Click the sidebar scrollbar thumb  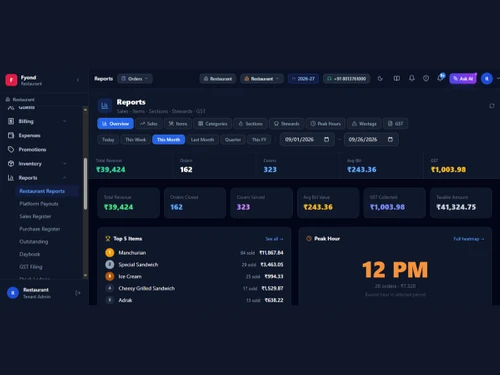[x=85, y=184]
